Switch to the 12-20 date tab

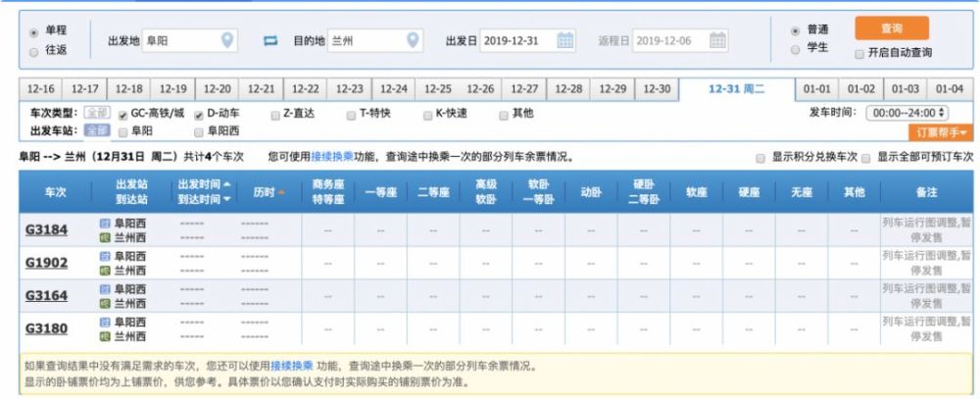click(x=217, y=89)
